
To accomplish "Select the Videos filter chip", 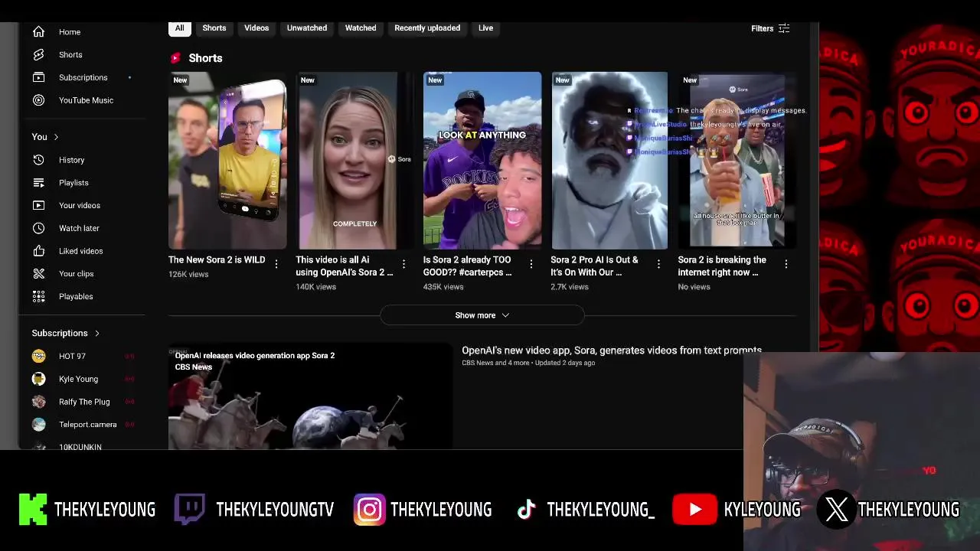I will (x=256, y=28).
